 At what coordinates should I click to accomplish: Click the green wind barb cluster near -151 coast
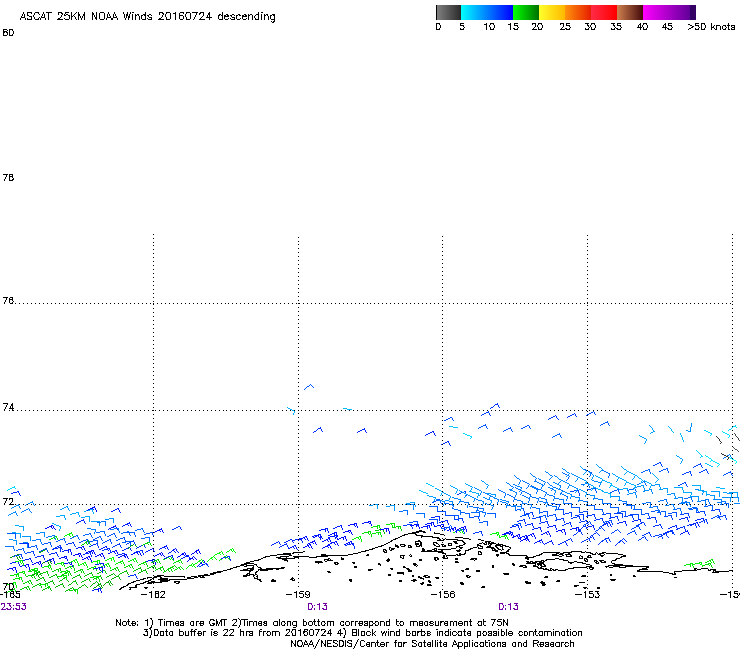[x=700, y=564]
